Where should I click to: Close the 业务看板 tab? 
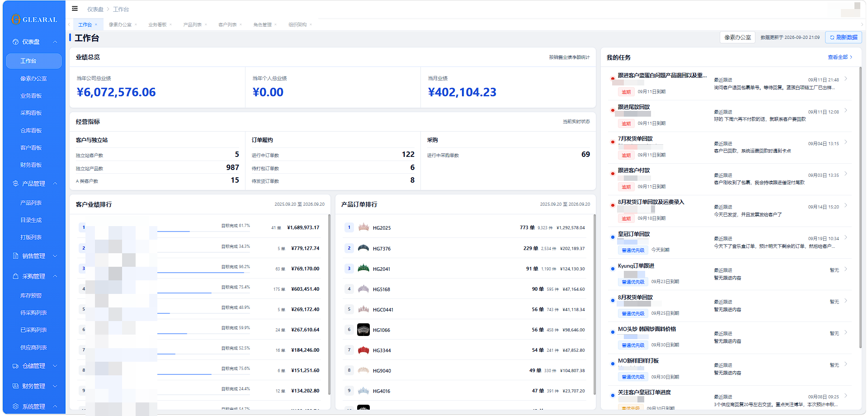170,25
